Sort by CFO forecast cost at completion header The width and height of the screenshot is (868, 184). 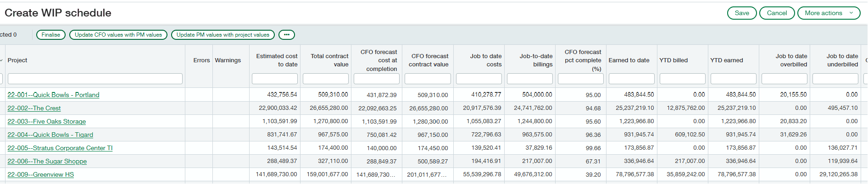pos(379,60)
